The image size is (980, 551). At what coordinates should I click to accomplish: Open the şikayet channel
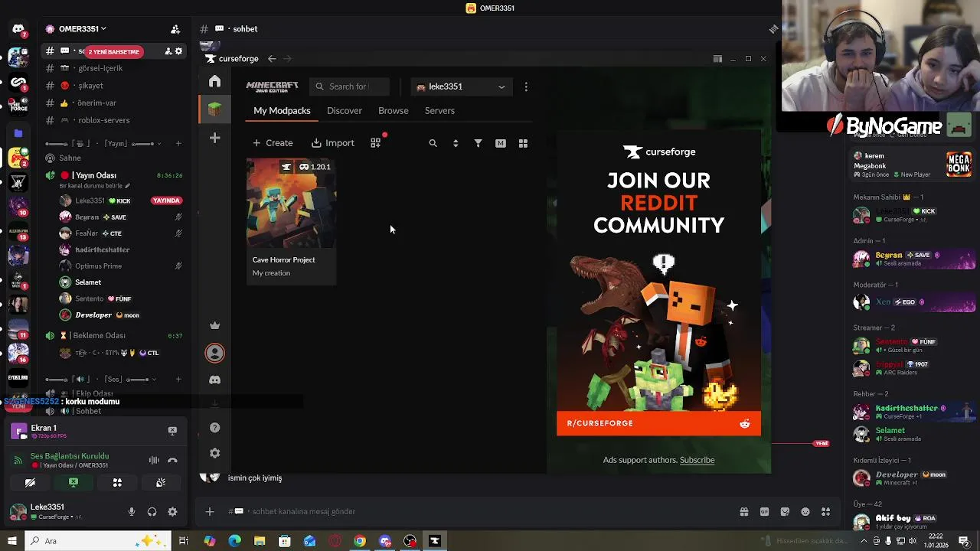click(x=90, y=86)
